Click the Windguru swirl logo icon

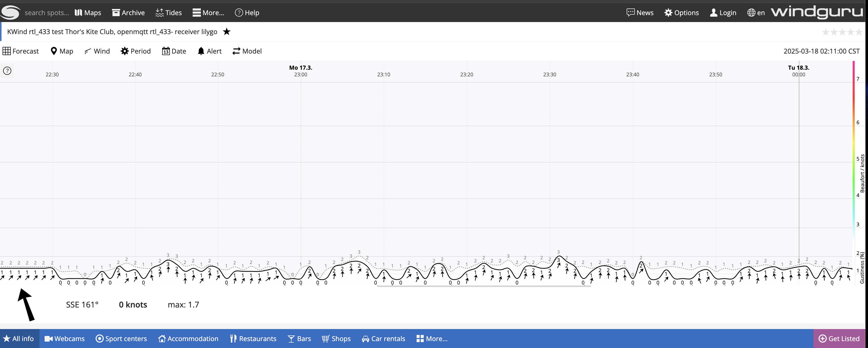(11, 13)
